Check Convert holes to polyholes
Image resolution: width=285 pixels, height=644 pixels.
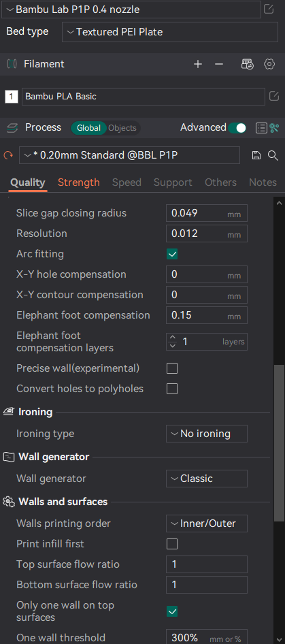(172, 389)
